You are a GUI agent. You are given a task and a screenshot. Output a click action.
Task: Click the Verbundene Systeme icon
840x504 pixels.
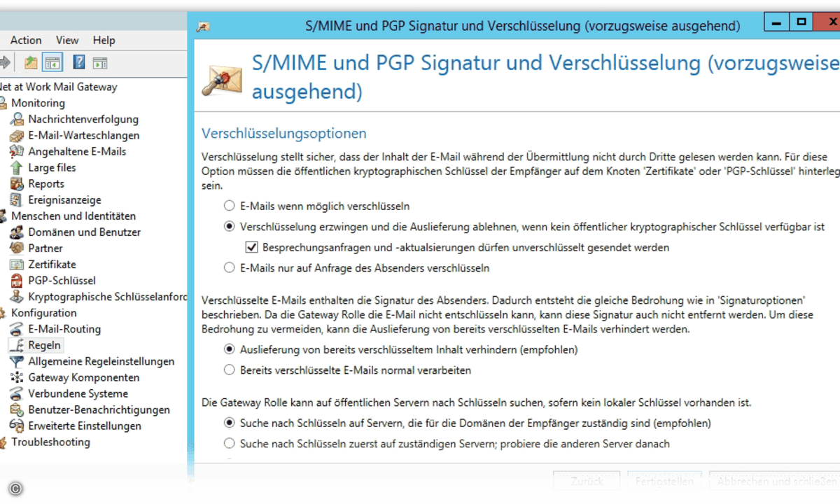17,393
